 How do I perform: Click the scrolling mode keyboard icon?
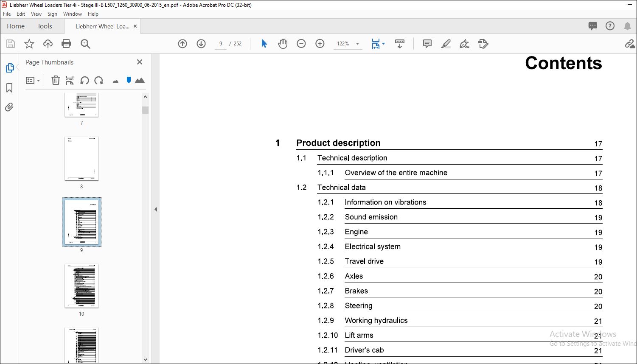coord(400,44)
